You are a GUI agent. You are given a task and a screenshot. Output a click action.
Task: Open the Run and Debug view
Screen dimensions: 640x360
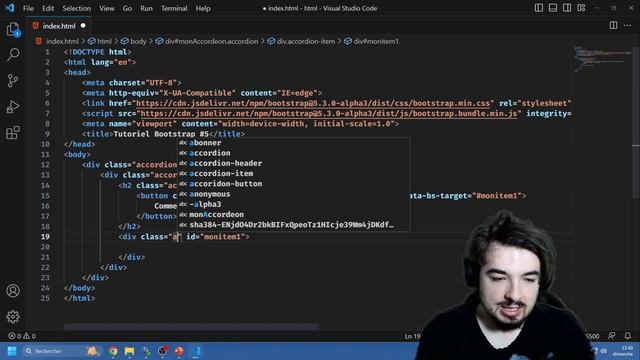[13, 107]
